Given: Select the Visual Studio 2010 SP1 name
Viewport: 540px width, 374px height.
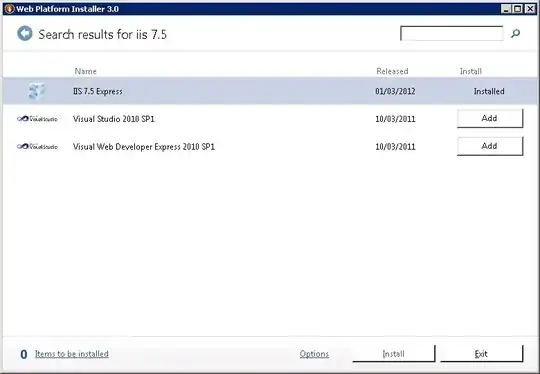Looking at the screenshot, I should (x=114, y=119).
